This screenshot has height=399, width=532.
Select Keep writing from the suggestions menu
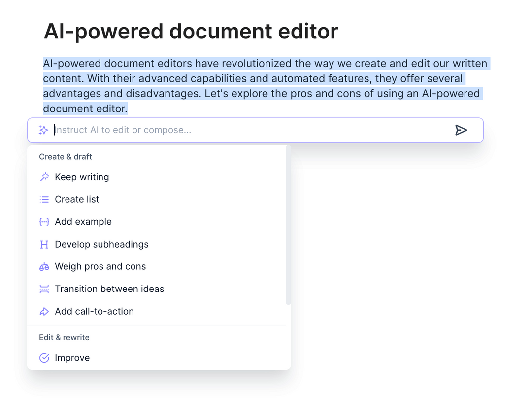click(82, 177)
